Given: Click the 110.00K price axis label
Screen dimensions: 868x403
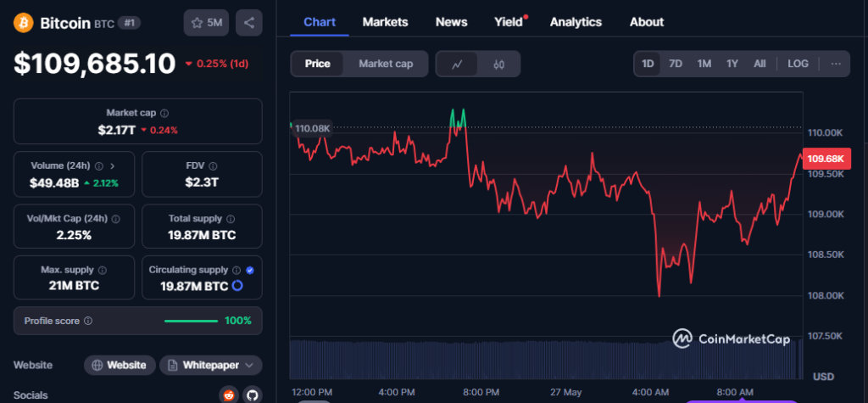Looking at the screenshot, I should click(x=825, y=133).
